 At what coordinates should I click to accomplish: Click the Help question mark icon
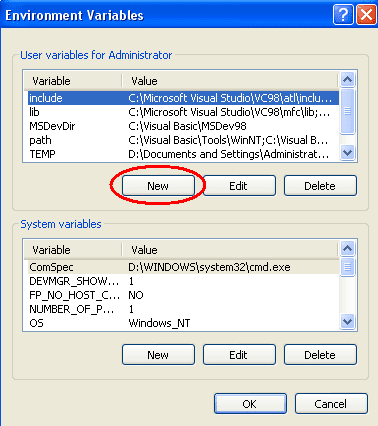[343, 15]
